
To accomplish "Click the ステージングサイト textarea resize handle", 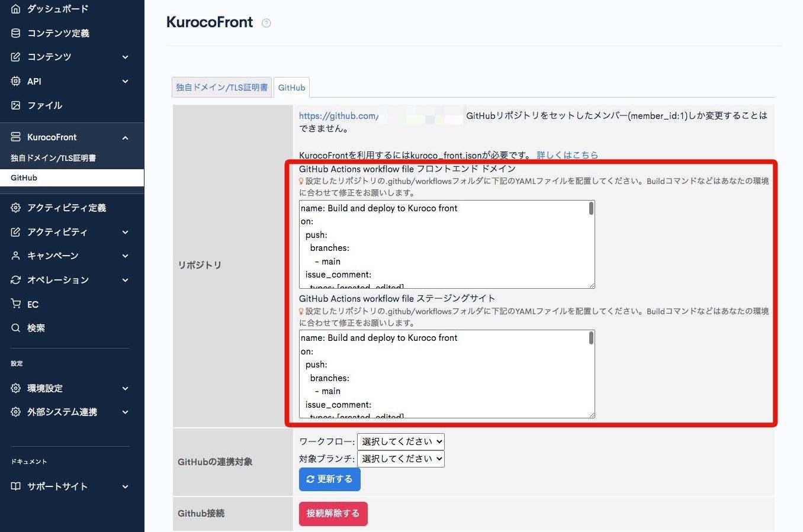I will (x=591, y=414).
